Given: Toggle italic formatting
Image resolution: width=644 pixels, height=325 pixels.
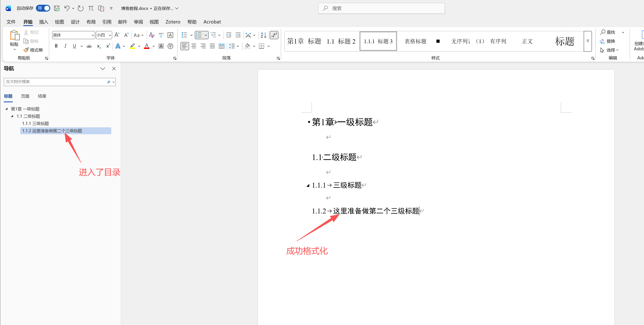Looking at the screenshot, I should pos(65,46).
